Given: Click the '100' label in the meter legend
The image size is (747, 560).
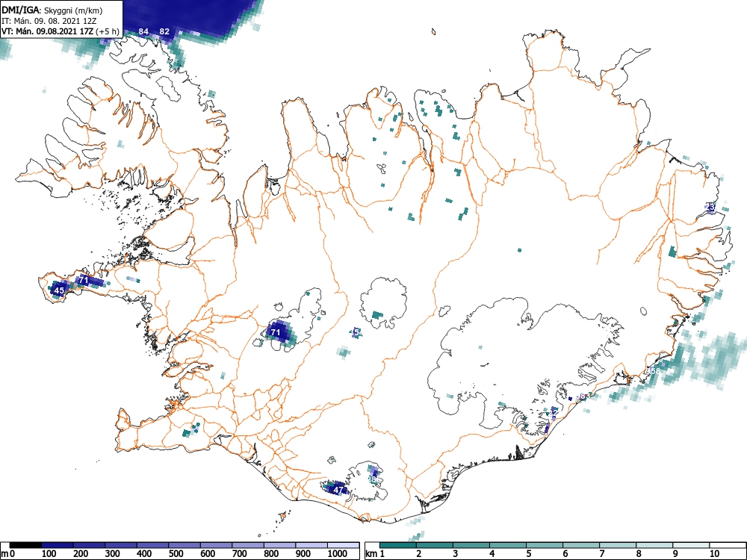Looking at the screenshot, I should click(x=49, y=554).
